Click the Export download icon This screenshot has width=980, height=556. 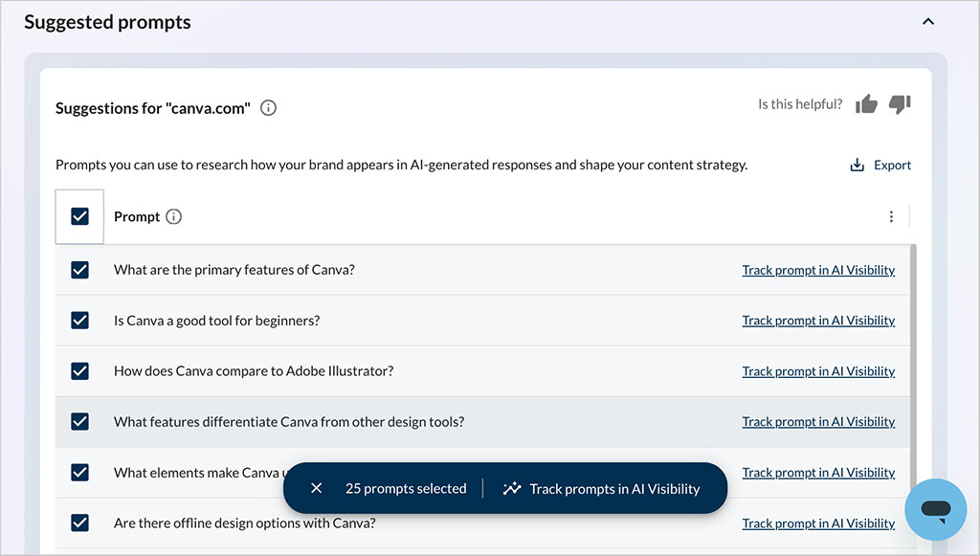857,165
